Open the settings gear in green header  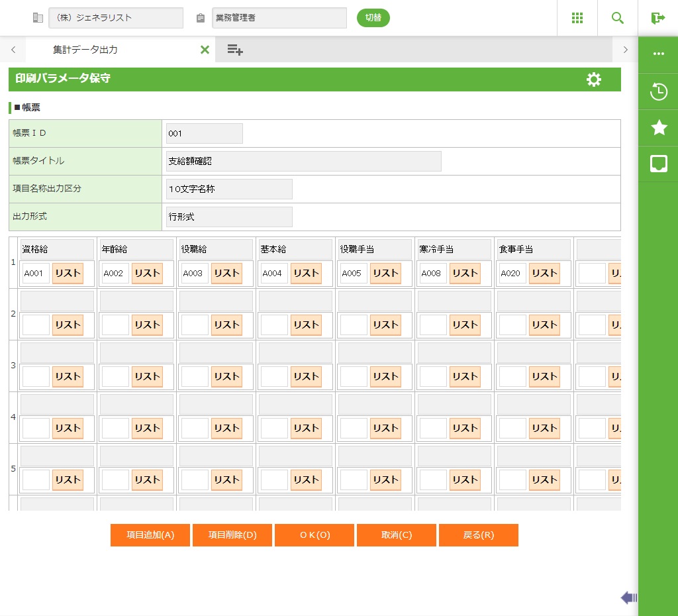point(594,79)
